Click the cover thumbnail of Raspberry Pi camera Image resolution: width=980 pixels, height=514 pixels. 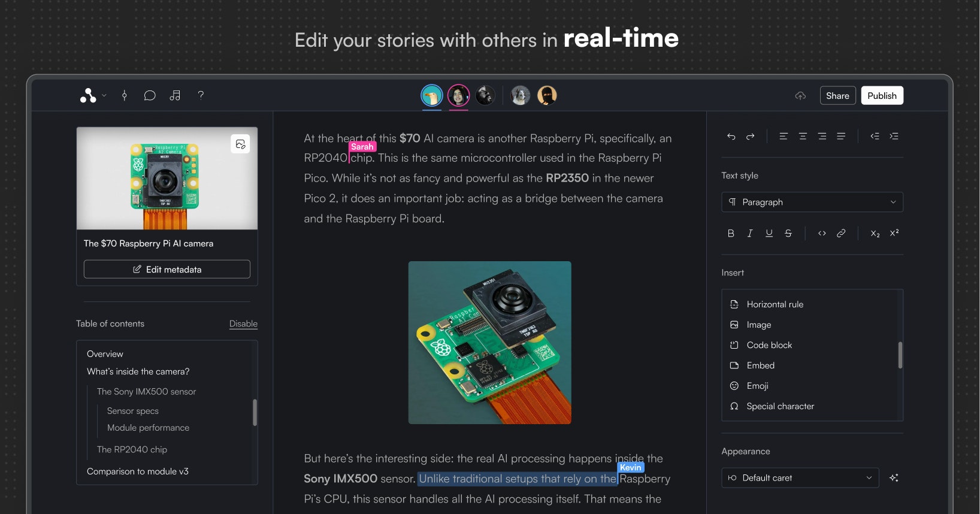(167, 179)
